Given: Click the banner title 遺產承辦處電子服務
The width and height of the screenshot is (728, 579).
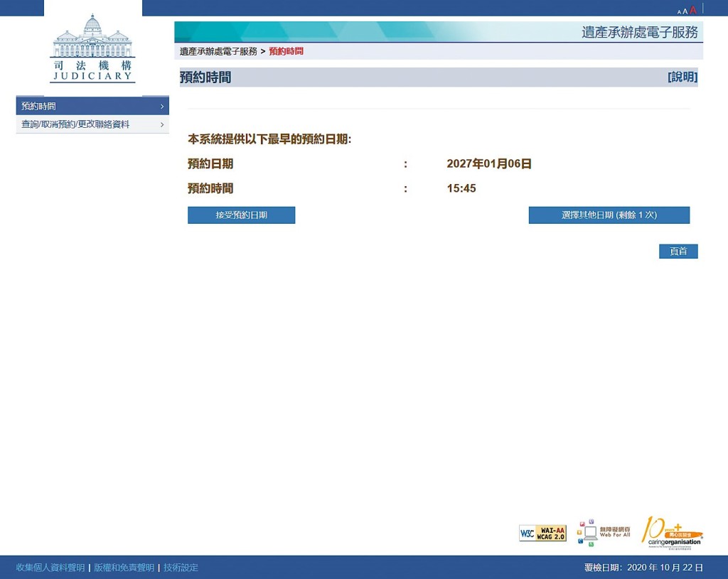Looking at the screenshot, I should pyautogui.click(x=640, y=32).
